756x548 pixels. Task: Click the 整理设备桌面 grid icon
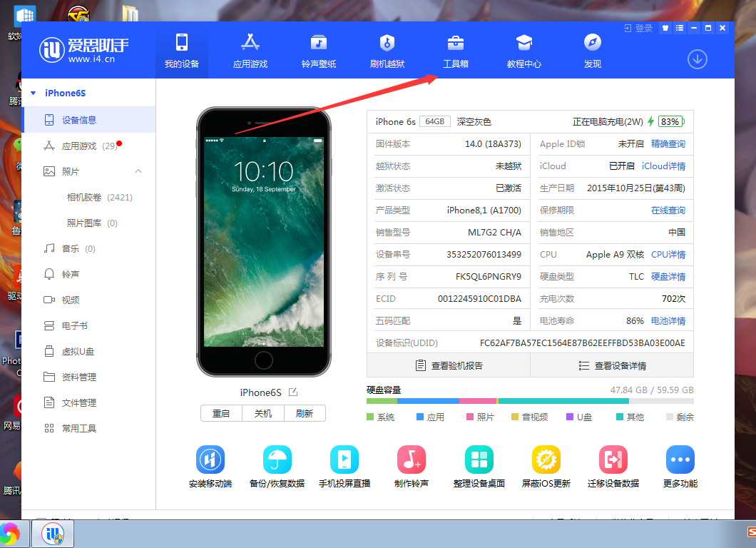click(x=479, y=460)
